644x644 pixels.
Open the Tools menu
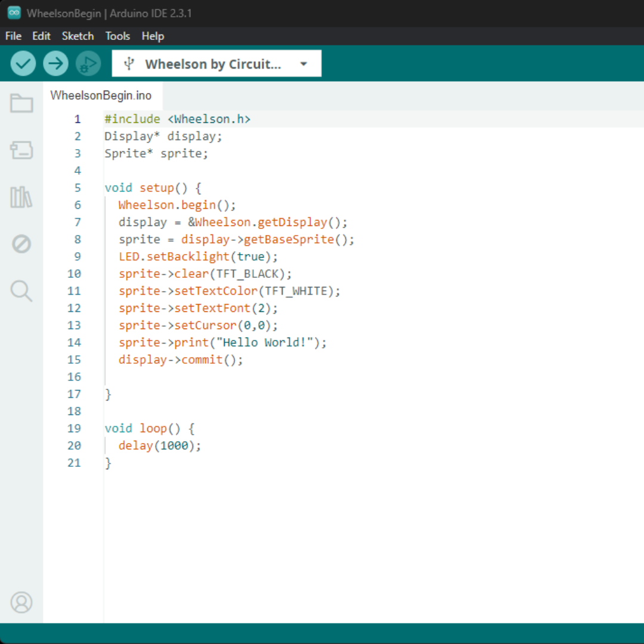click(117, 36)
